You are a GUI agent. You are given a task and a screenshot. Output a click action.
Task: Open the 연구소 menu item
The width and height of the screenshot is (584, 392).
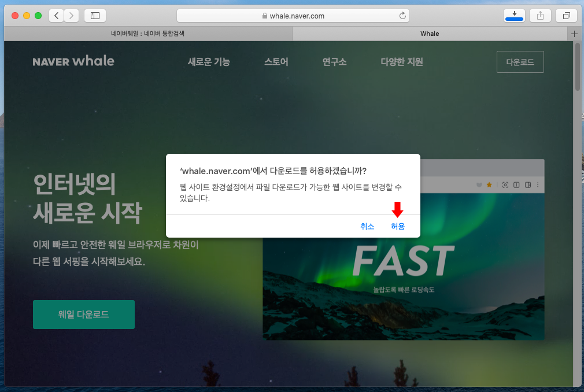pyautogui.click(x=334, y=62)
